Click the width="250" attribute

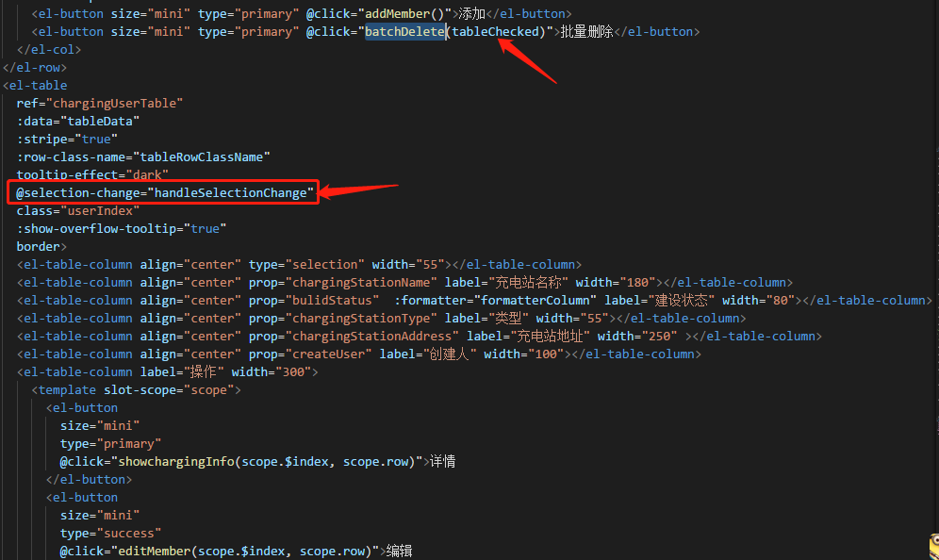(x=637, y=337)
